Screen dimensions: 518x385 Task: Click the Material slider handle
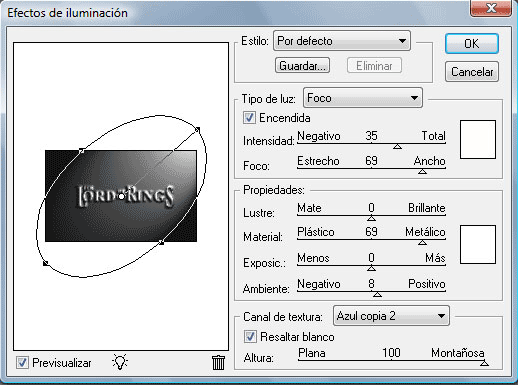[422, 242]
